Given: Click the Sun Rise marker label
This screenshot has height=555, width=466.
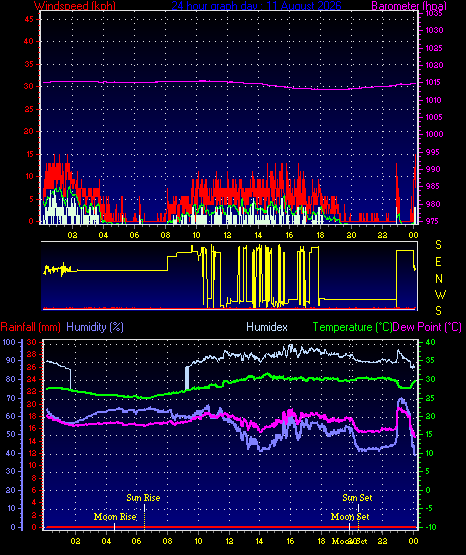Looking at the screenshot, I should click(x=143, y=498).
